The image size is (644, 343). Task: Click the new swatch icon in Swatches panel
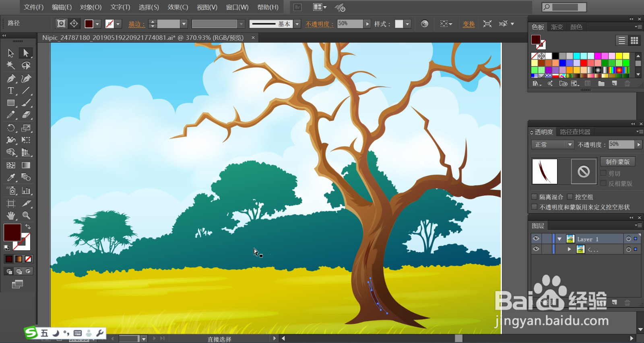point(614,83)
